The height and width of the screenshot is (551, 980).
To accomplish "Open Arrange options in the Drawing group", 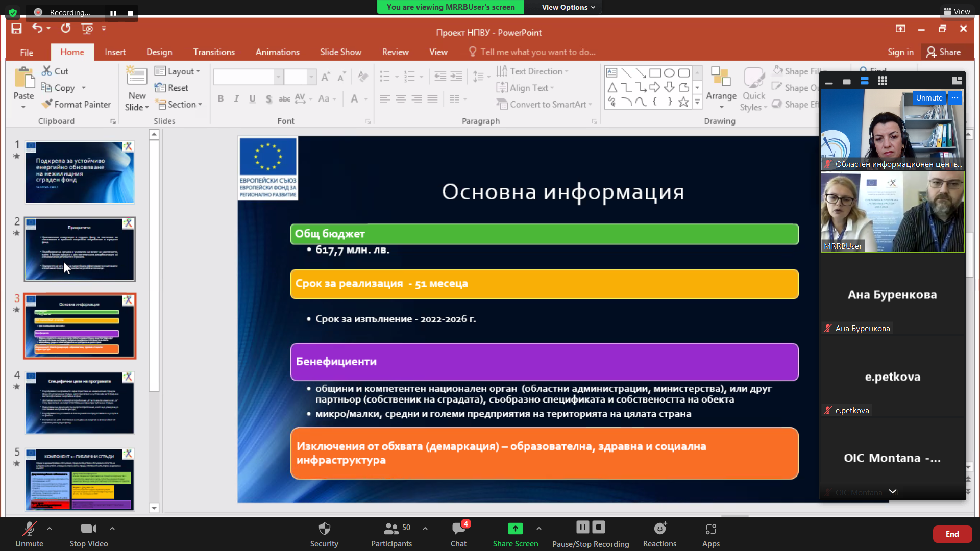I will click(721, 88).
